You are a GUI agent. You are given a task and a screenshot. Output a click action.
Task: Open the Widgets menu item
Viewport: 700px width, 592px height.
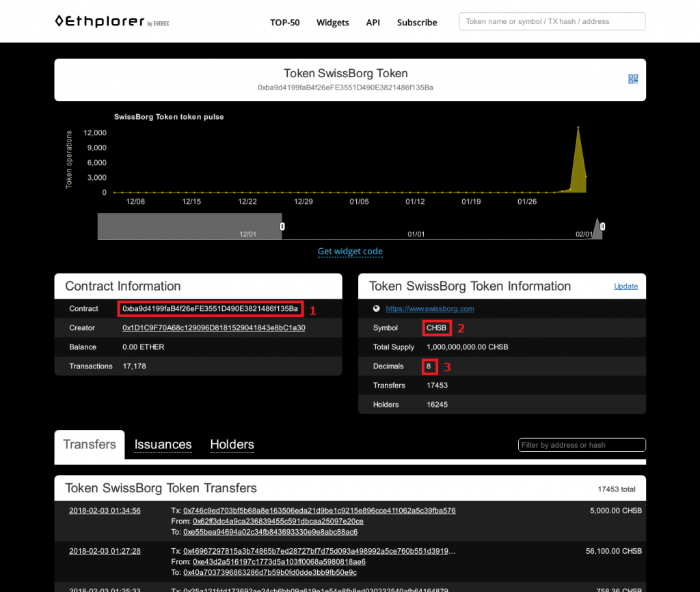coord(333,22)
